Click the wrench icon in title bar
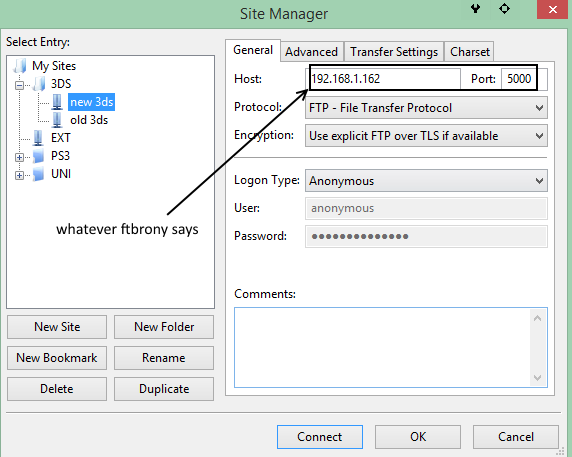The image size is (572, 457). click(x=475, y=8)
